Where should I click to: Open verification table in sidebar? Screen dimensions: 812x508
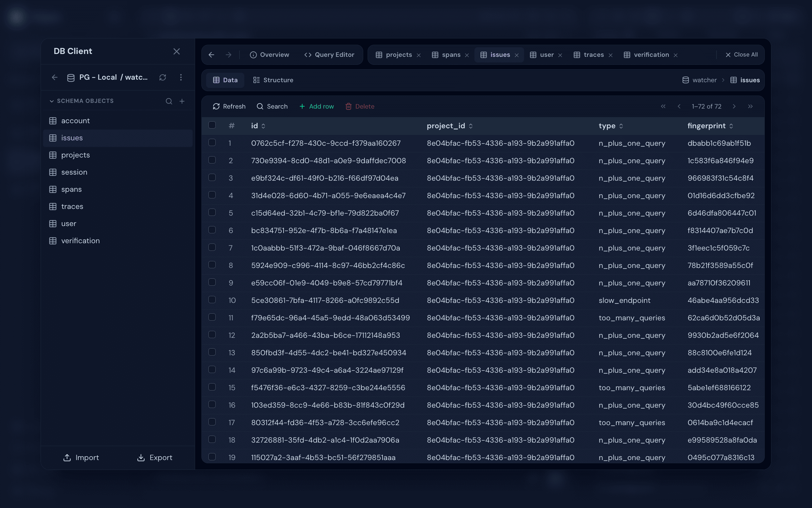coord(118,241)
